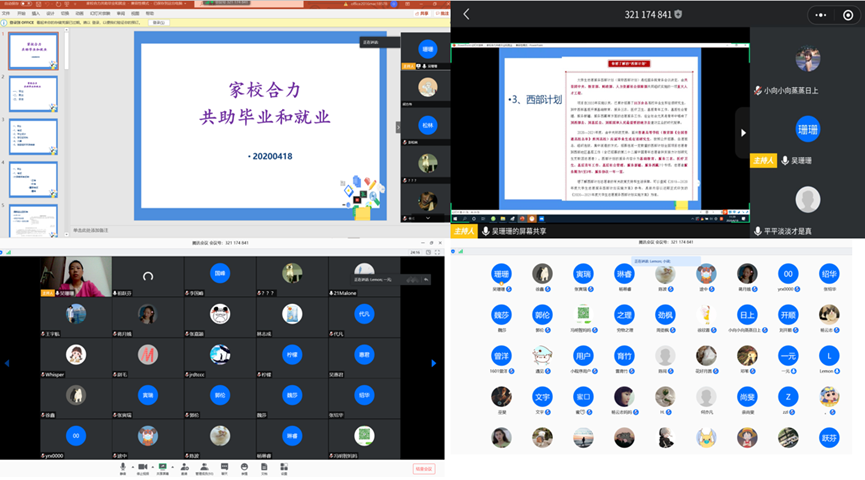The image size is (865, 480).
Task: Expand the side arrow next to shared screen
Action: [x=743, y=132]
